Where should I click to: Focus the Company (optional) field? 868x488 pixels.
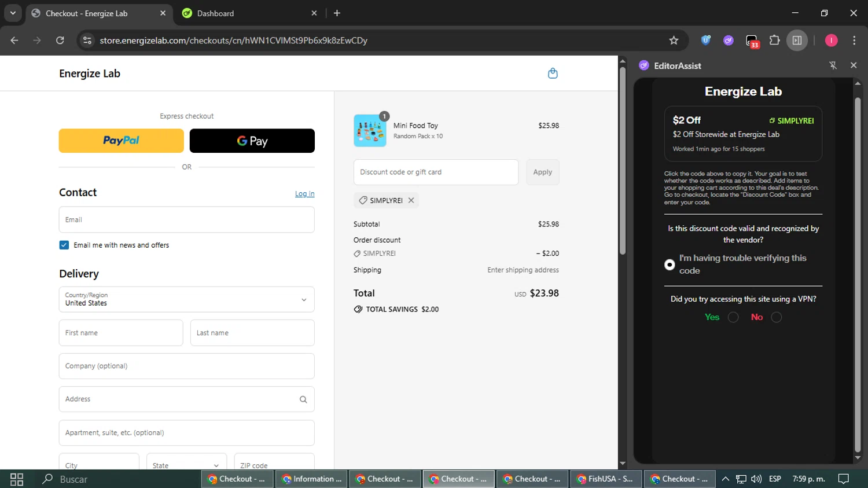coord(187,366)
